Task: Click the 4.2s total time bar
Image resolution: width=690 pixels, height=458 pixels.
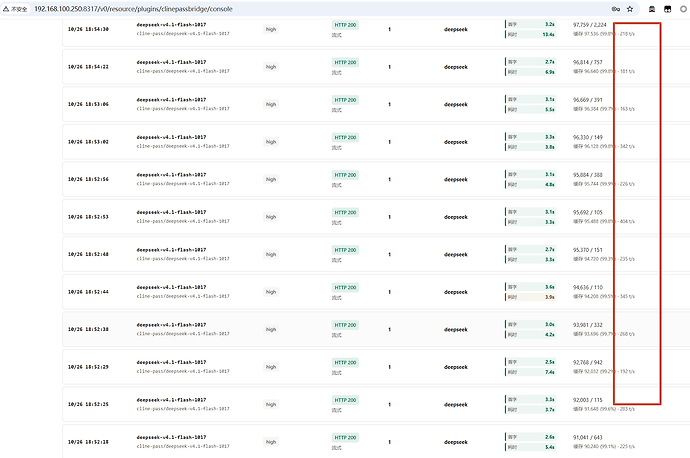Action: point(531,335)
